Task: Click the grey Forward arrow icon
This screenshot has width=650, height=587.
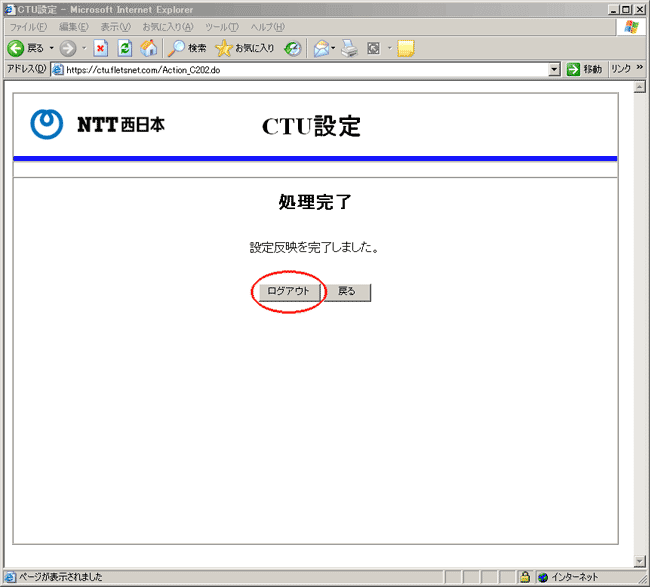Action: 68,49
